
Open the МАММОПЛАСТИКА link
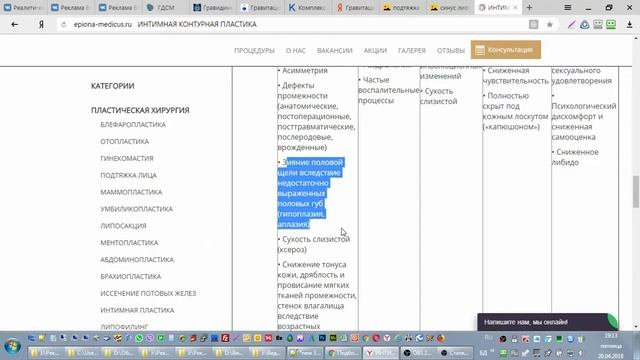coord(131,192)
